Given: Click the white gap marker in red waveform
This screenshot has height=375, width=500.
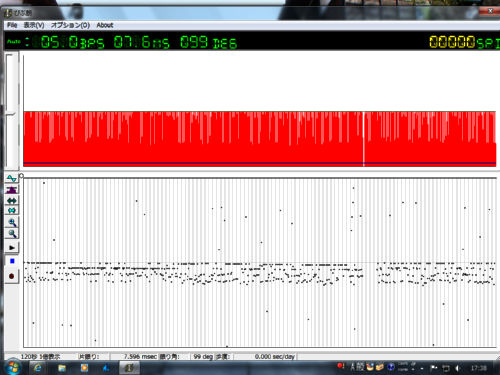Looking at the screenshot, I should 364,138.
